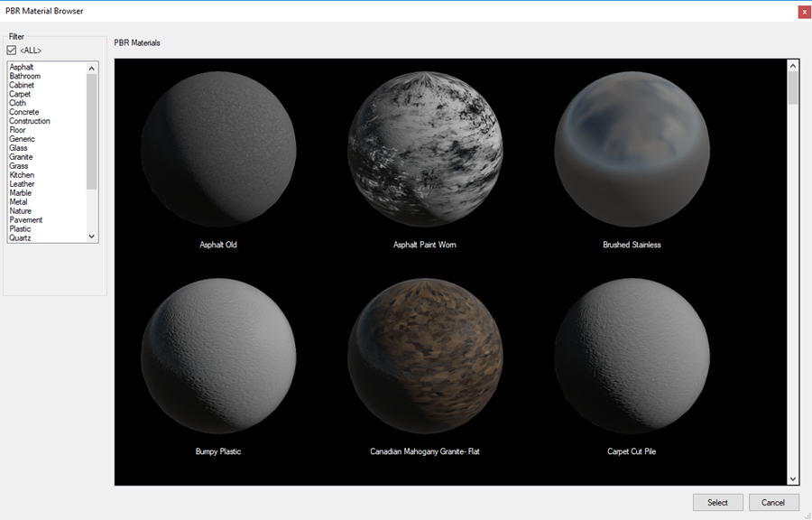Click the Brushed Stainless caption
This screenshot has width=812, height=520.
click(x=632, y=245)
